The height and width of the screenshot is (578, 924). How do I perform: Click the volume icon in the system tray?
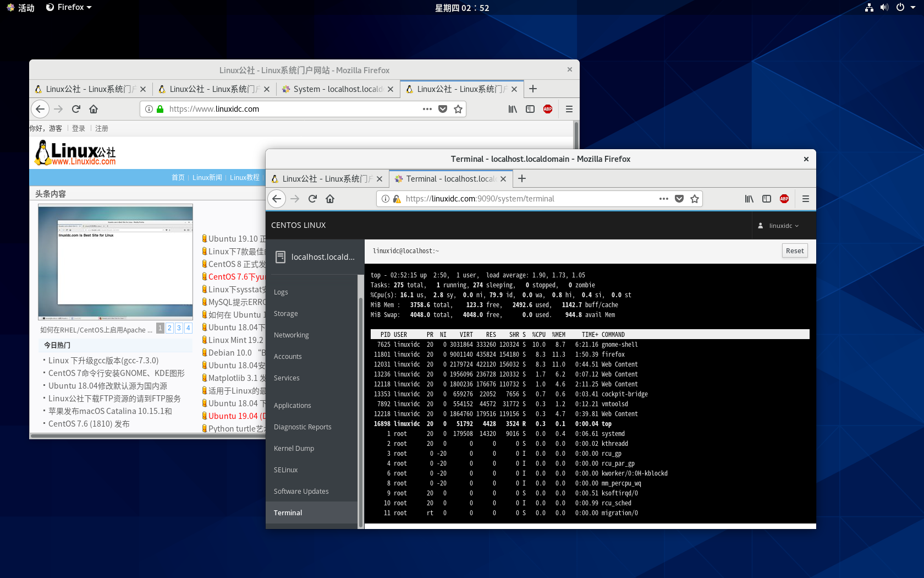pyautogui.click(x=884, y=7)
